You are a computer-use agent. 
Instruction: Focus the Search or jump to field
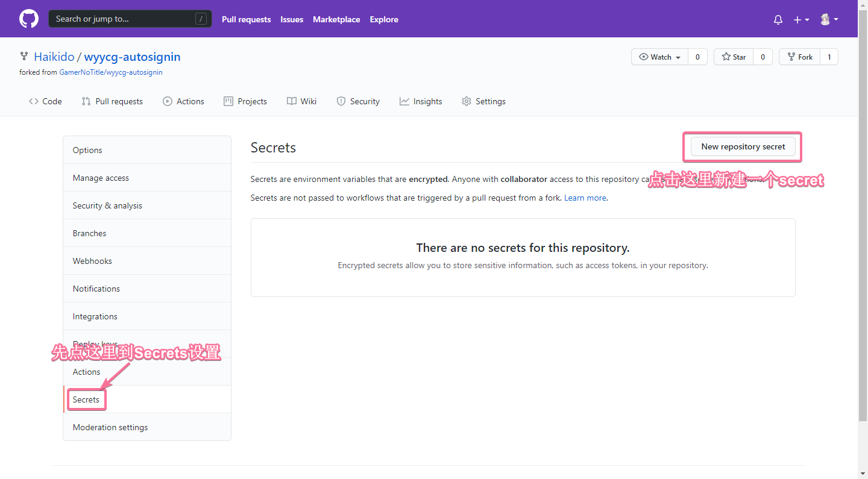tap(130, 19)
